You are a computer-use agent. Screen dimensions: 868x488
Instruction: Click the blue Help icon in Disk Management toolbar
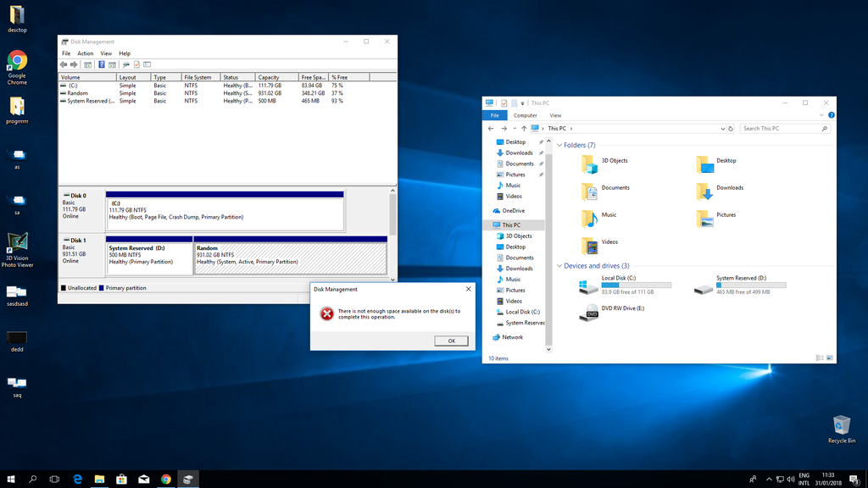pyautogui.click(x=102, y=64)
